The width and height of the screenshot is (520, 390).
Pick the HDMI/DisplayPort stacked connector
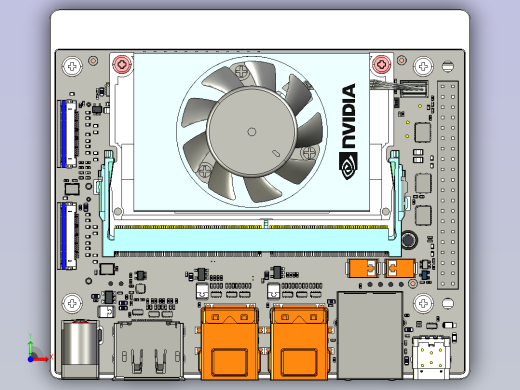(149, 350)
